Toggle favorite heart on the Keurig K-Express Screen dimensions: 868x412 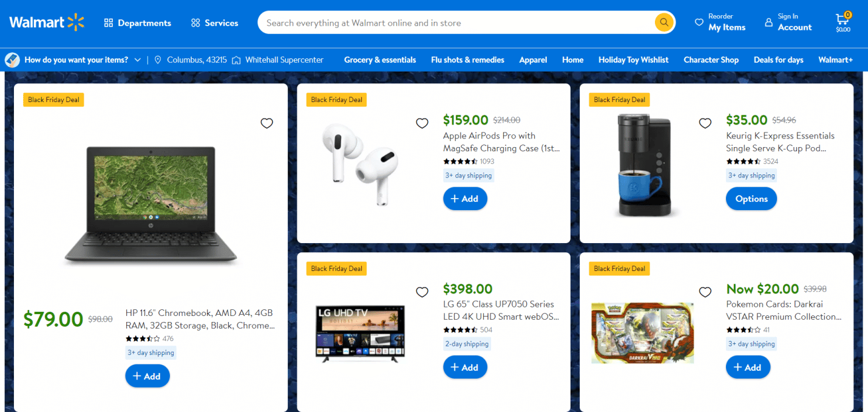pyautogui.click(x=705, y=123)
